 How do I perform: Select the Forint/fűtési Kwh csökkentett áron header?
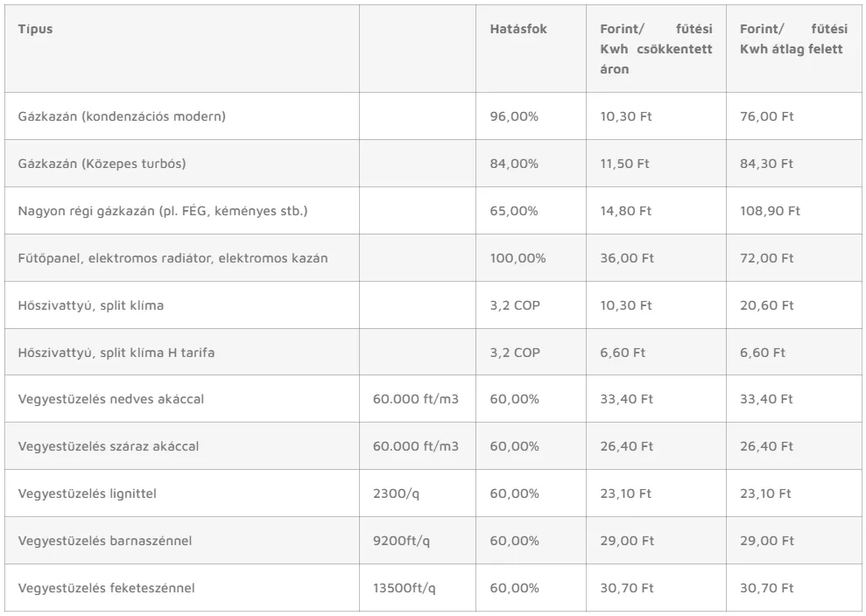[656, 49]
